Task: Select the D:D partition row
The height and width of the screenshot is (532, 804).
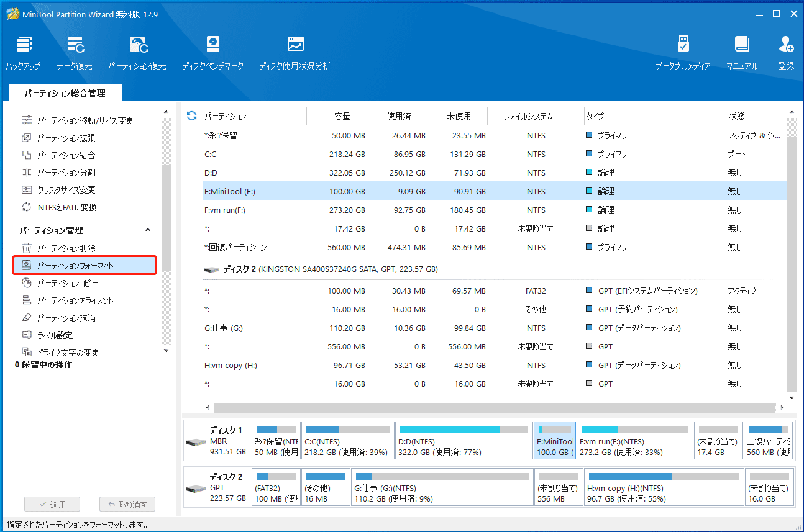Action: (x=494, y=173)
